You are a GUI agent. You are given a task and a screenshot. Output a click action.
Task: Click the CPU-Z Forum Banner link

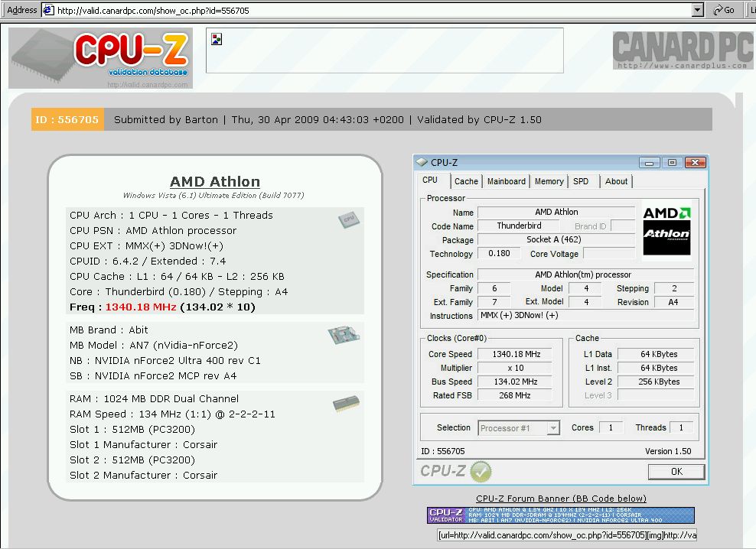pyautogui.click(x=561, y=499)
